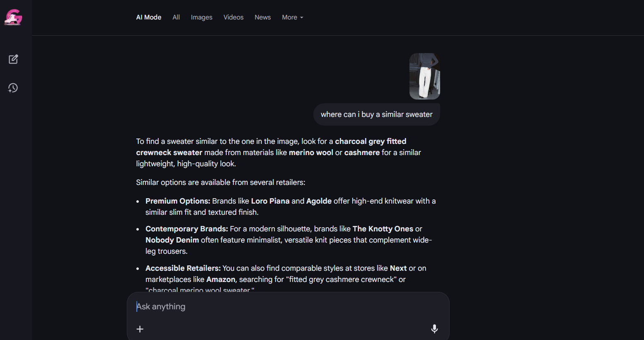The width and height of the screenshot is (644, 340).
Task: Click The Knotty Ones brand text
Action: coord(383,229)
